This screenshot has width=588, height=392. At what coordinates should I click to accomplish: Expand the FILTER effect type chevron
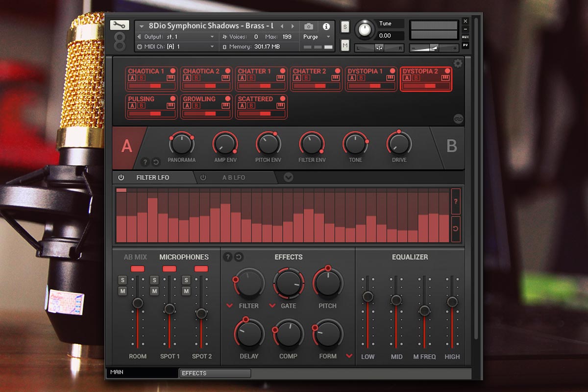[x=230, y=306]
